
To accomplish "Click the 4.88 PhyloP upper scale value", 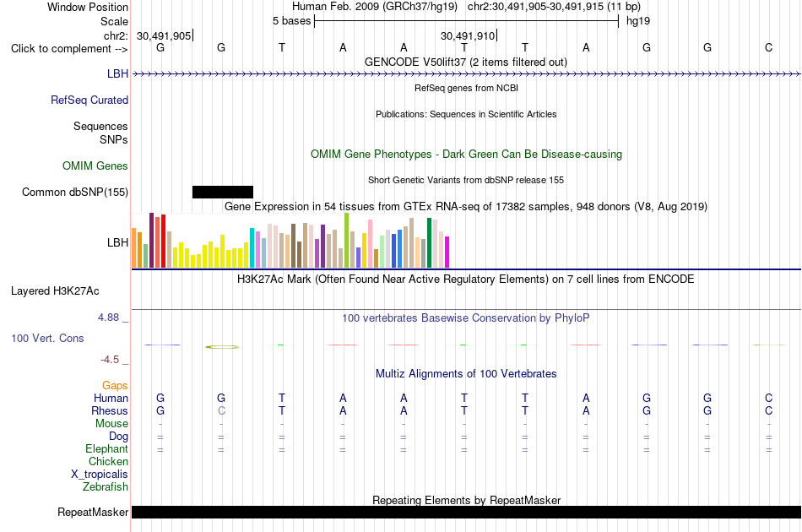I will 108,318.
